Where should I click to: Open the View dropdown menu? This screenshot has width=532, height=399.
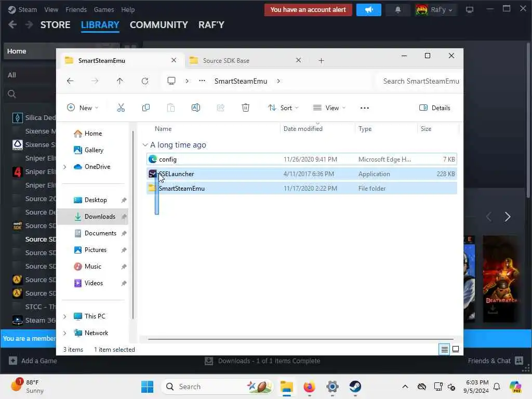pos(329,108)
